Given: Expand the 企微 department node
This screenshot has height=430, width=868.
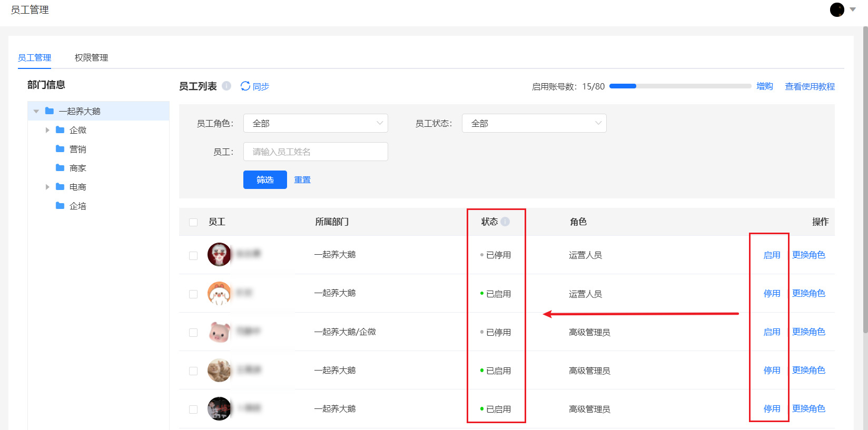Looking at the screenshot, I should [47, 129].
